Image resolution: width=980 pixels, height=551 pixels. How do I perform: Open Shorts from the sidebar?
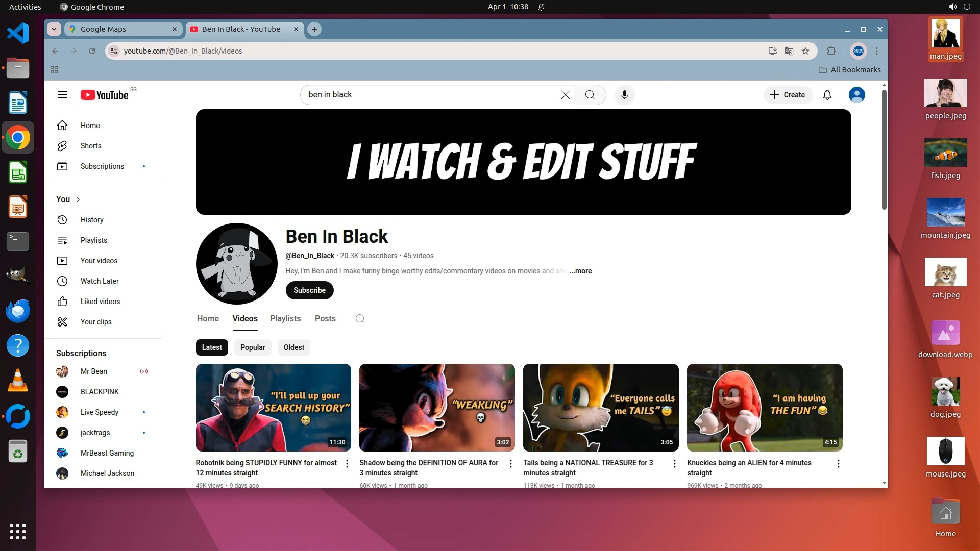pos(91,146)
